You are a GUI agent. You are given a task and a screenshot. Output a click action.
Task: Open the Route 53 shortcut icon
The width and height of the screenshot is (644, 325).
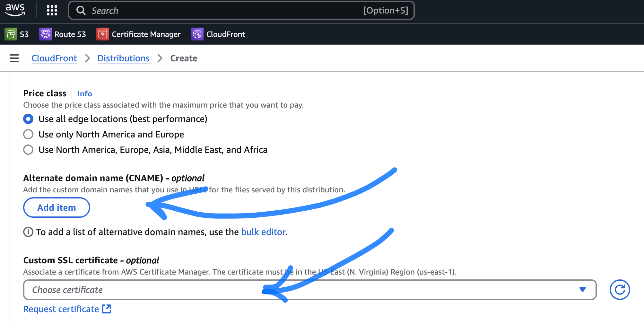45,34
